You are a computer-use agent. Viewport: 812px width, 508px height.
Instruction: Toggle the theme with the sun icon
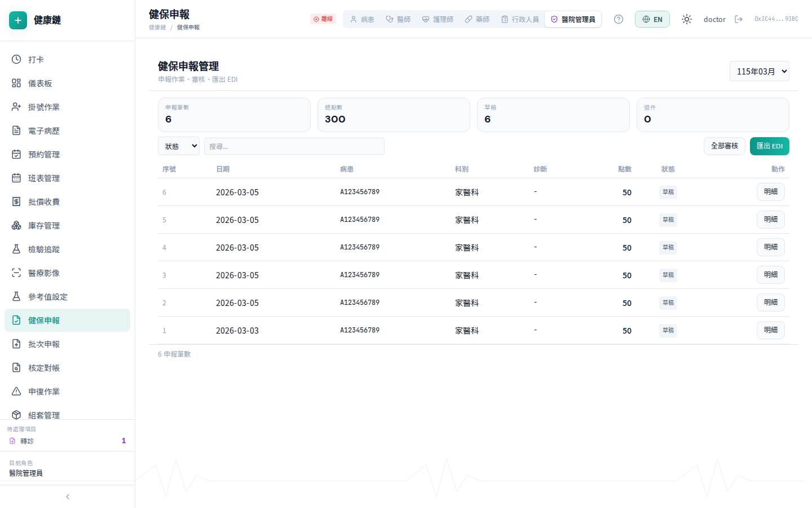[687, 19]
